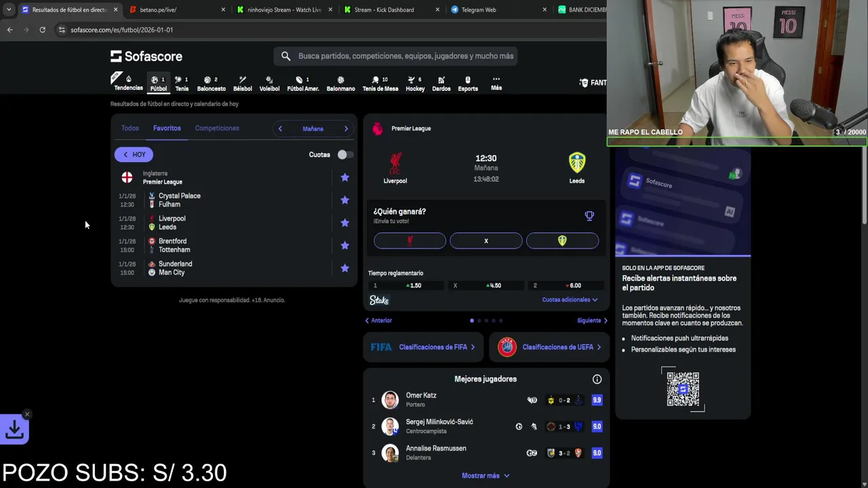Switch to the Favoritos tab
Screen dimensions: 868x488
[x=167, y=128]
